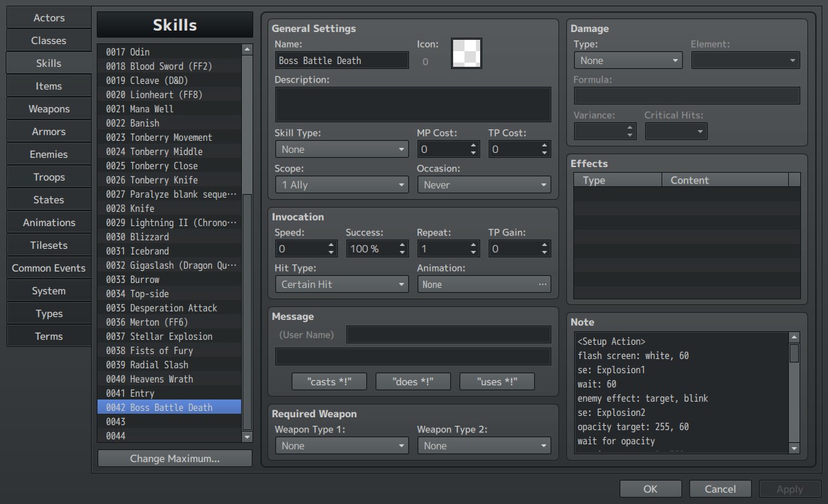828x504 pixels.
Task: Increase the Repeat stepper value
Action: [x=473, y=245]
